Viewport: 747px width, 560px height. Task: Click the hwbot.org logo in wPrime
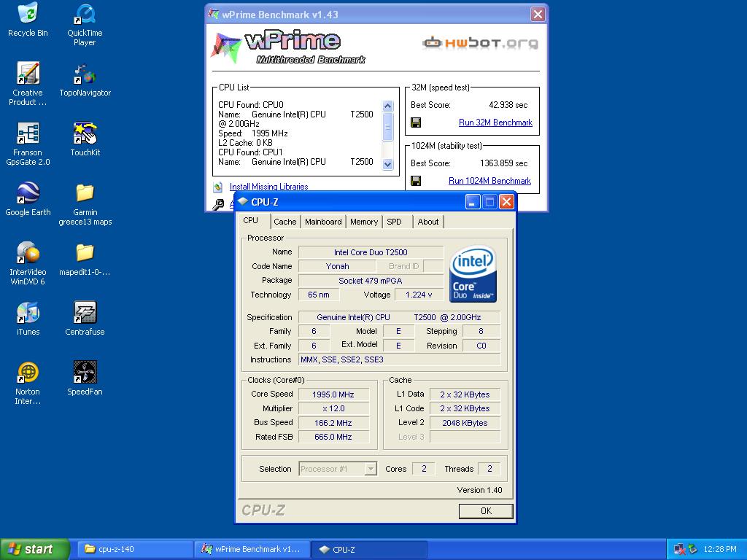(480, 43)
